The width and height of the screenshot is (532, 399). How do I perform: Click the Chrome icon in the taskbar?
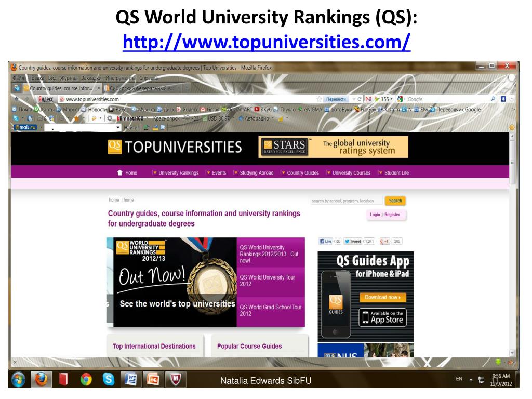pos(86,379)
